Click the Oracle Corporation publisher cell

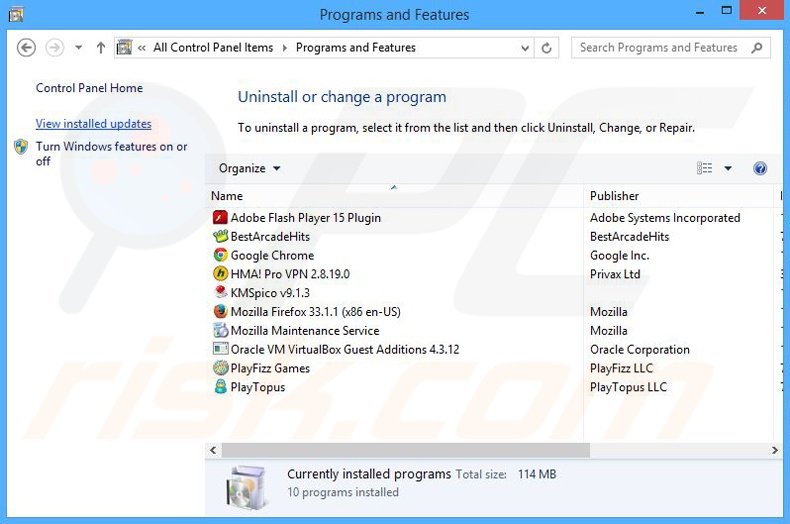click(639, 349)
